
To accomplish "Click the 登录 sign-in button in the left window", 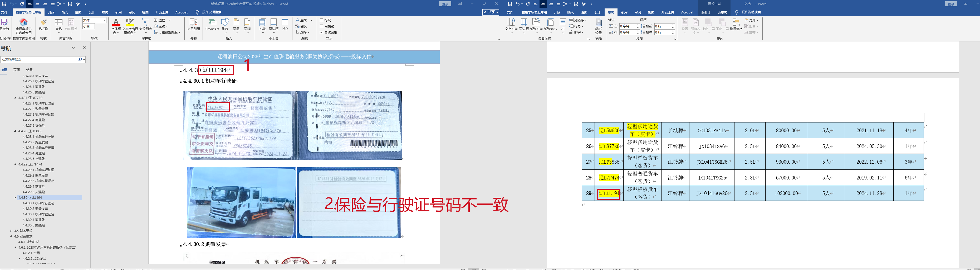I will pos(445,4).
